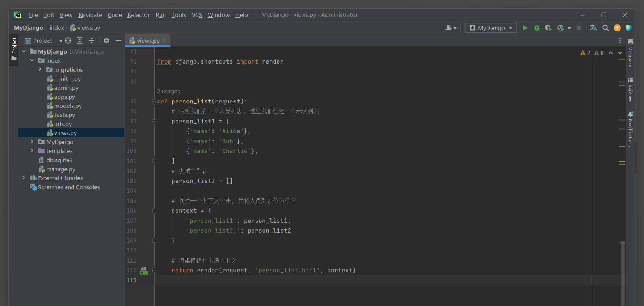The height and width of the screenshot is (306, 644).
Task: Click index breadcrumb in navigation bar
Action: tap(57, 28)
